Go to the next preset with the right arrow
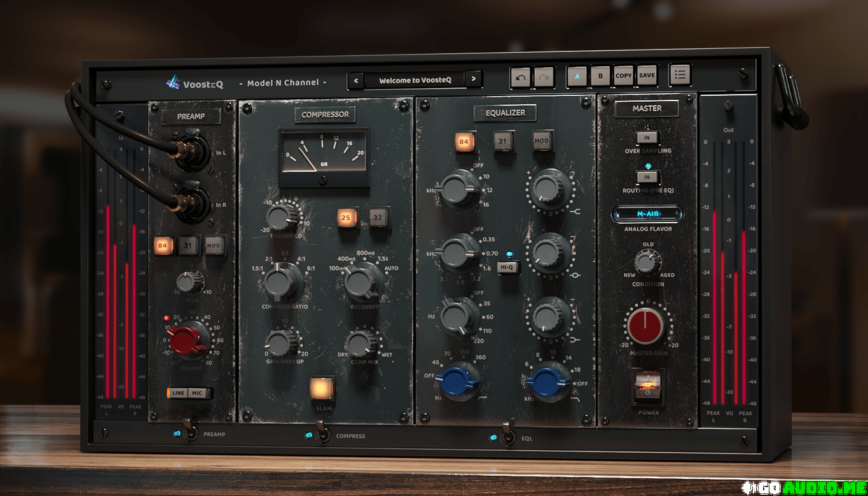Image resolution: width=868 pixels, height=496 pixels. coord(474,80)
